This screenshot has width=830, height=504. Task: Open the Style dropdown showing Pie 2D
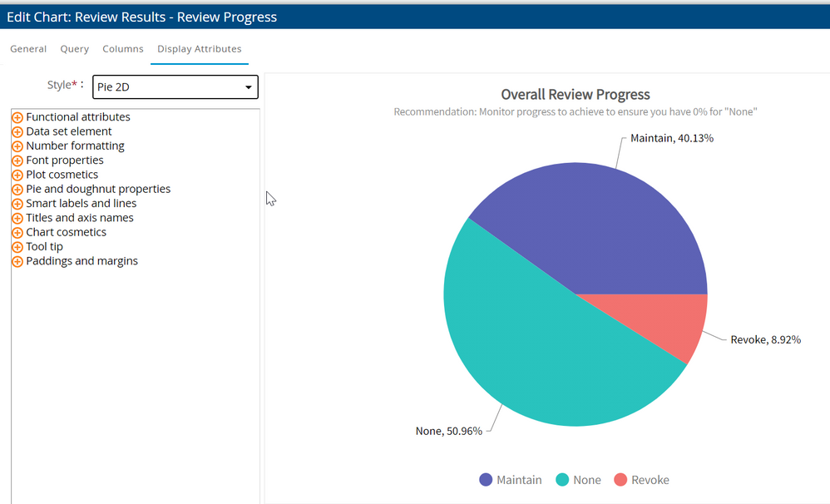coord(175,86)
